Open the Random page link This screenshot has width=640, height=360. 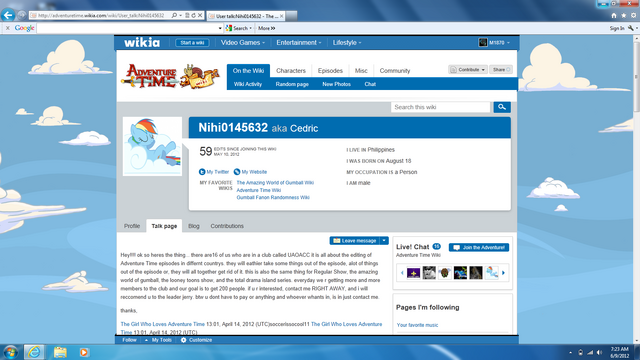[x=292, y=84]
